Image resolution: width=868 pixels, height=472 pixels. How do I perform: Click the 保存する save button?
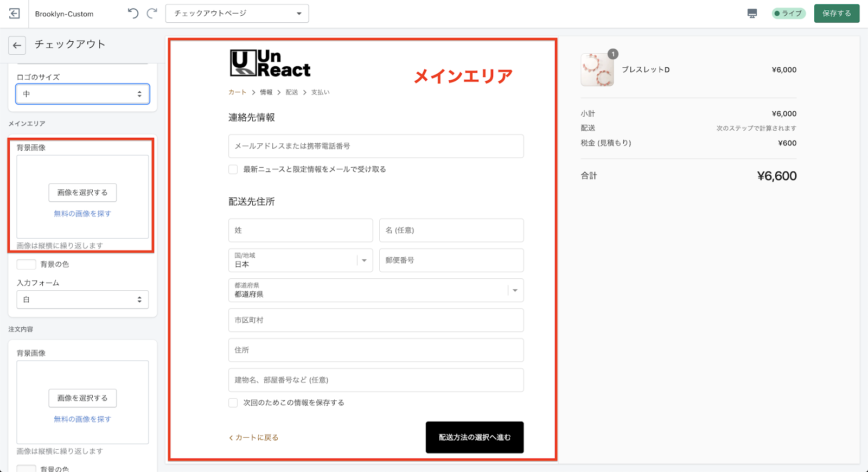tap(836, 14)
